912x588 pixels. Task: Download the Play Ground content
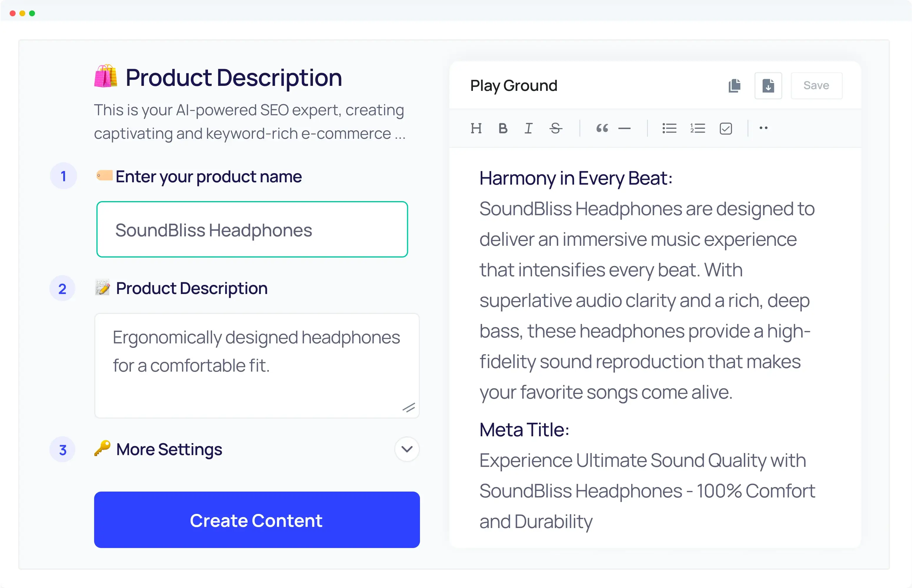click(768, 86)
